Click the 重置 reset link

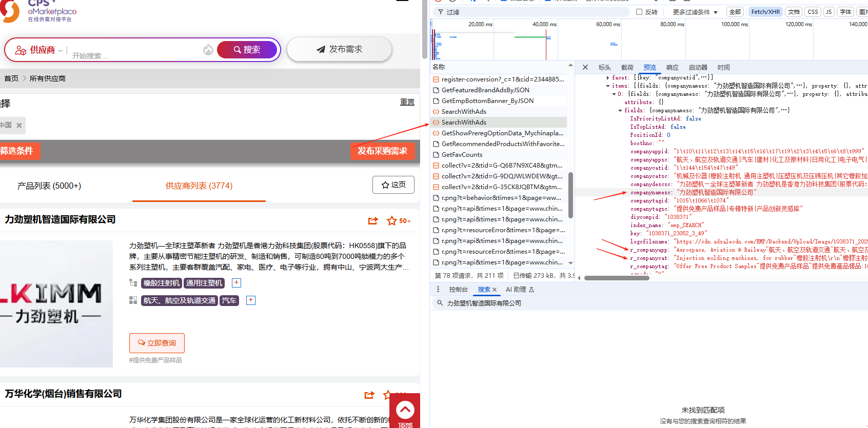coord(407,102)
